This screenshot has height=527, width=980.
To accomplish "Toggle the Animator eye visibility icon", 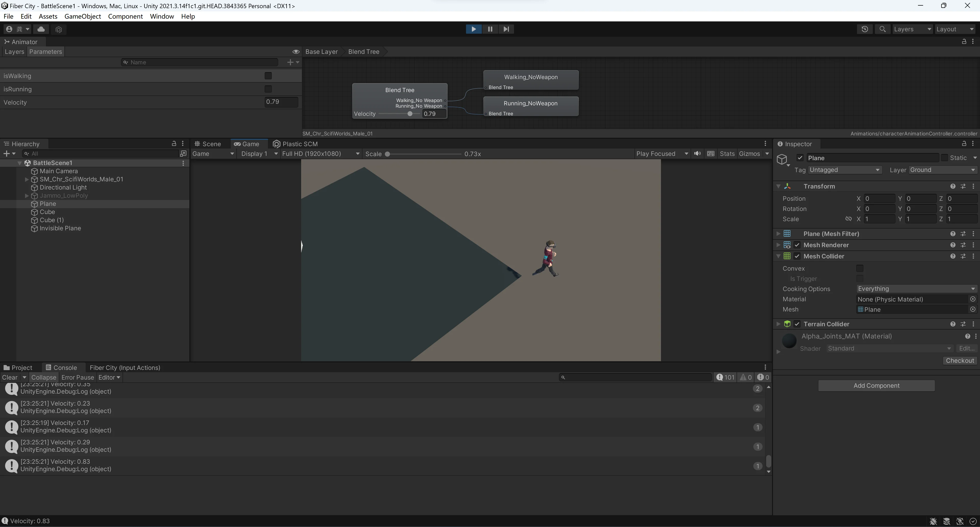I will point(296,52).
